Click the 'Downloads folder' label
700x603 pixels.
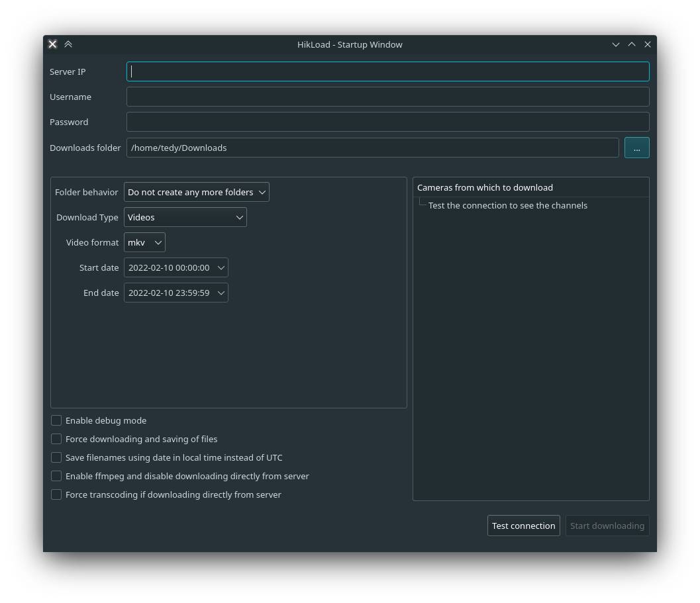click(85, 148)
